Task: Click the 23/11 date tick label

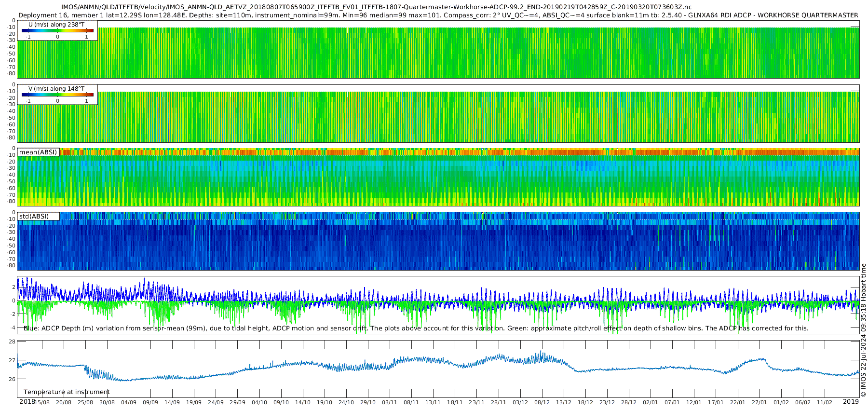Action: tap(476, 402)
